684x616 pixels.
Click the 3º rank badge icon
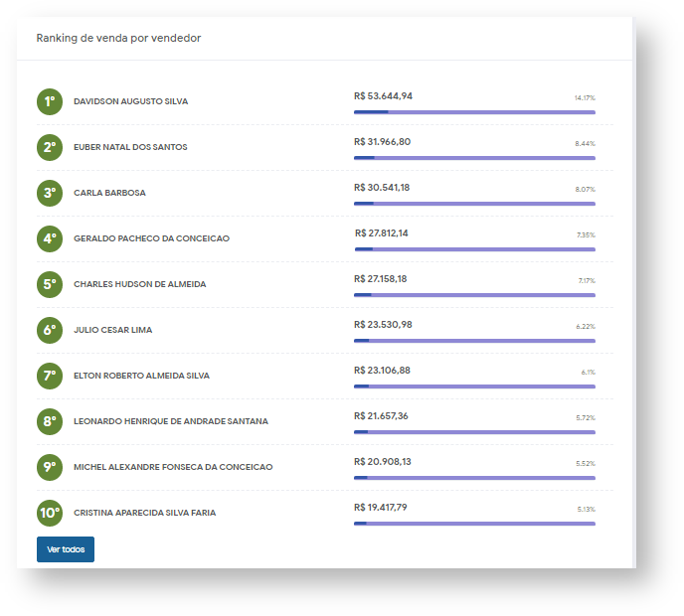point(50,193)
